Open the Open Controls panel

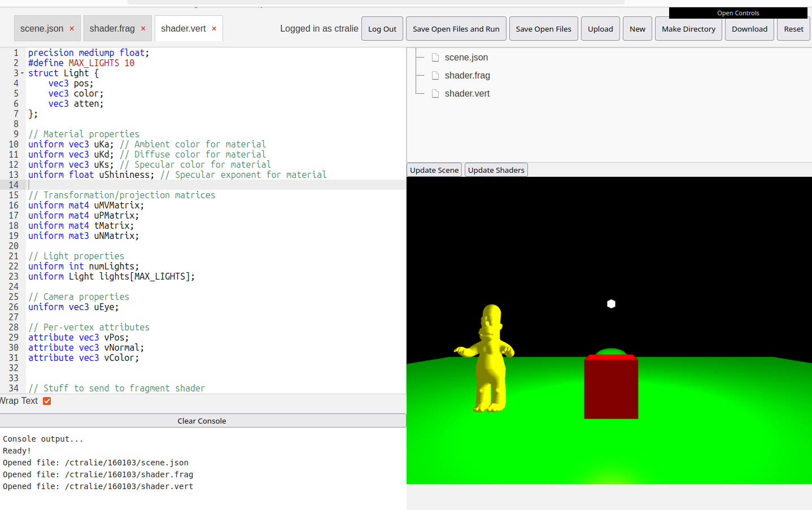pyautogui.click(x=738, y=13)
